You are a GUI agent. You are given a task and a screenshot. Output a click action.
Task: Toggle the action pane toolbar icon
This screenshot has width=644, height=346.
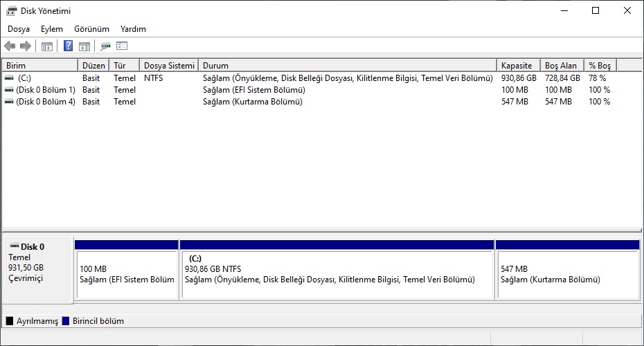click(x=84, y=46)
